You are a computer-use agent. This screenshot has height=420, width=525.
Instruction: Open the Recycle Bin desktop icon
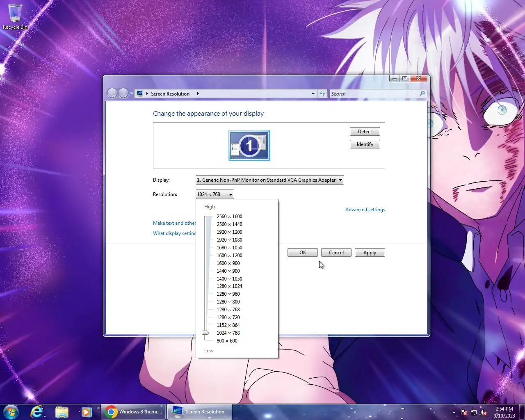pyautogui.click(x=15, y=17)
